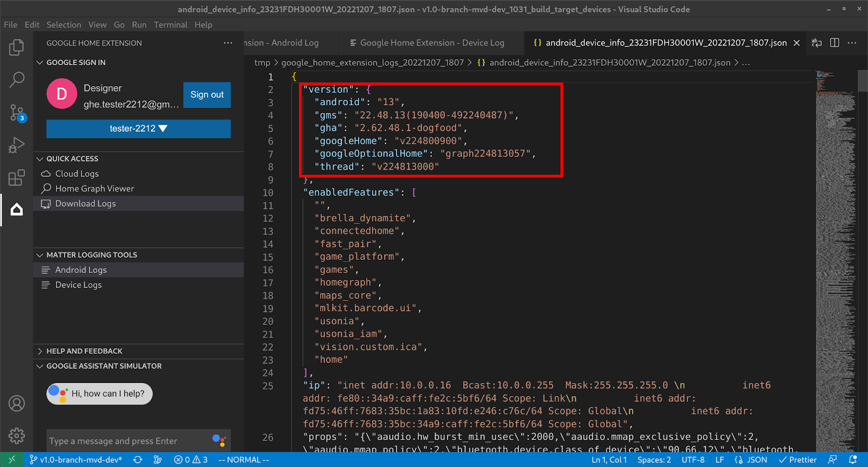Open the Manage settings gear
868x467 pixels.
pos(16,436)
